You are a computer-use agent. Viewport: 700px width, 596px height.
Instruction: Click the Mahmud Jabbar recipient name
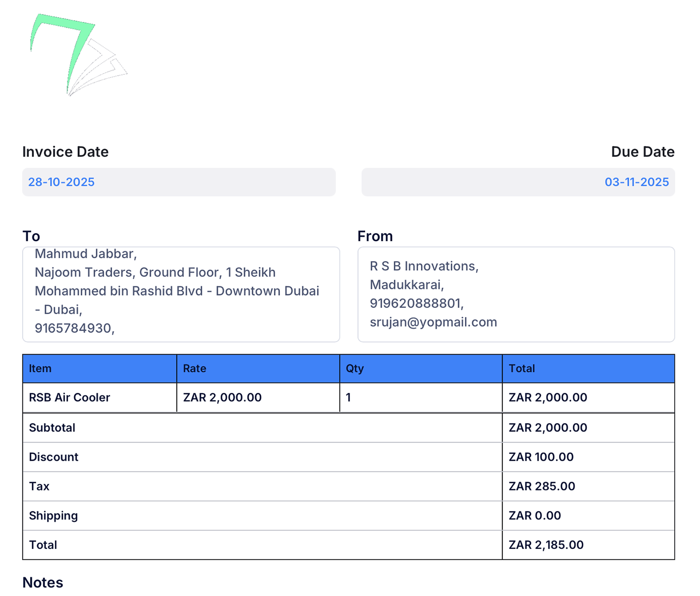[x=86, y=254]
